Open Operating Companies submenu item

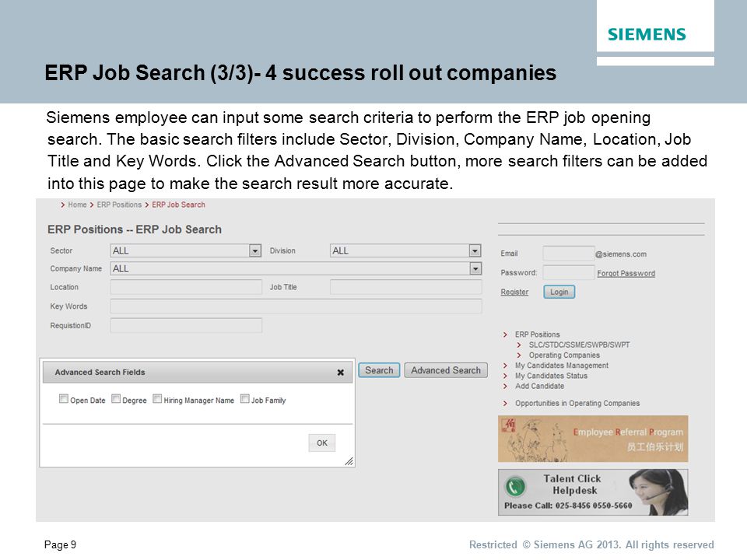pyautogui.click(x=565, y=355)
